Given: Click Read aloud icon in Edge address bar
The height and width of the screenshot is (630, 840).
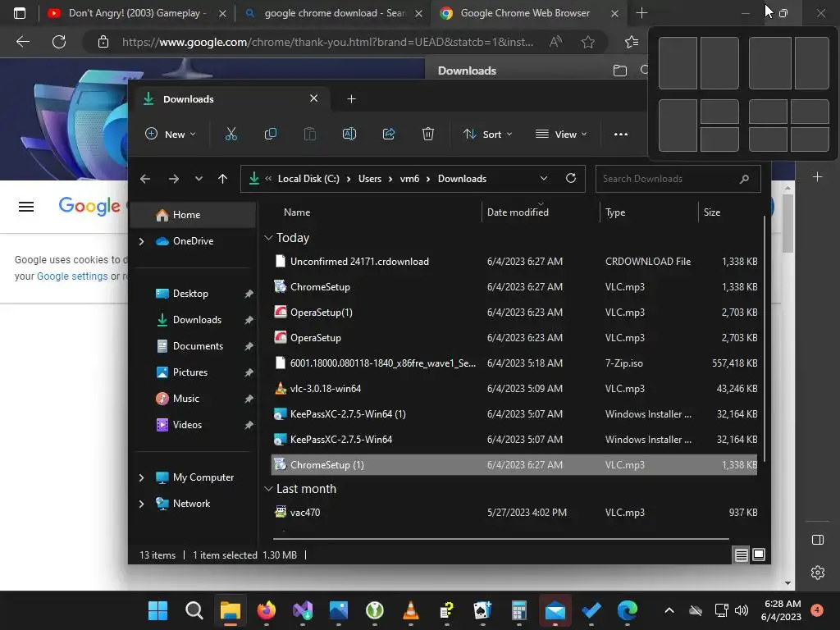Looking at the screenshot, I should click(555, 42).
